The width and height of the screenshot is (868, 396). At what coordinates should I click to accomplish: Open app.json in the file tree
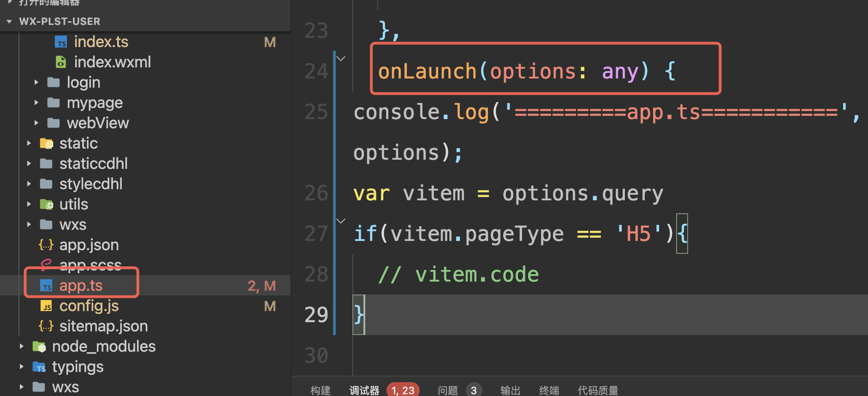click(89, 245)
